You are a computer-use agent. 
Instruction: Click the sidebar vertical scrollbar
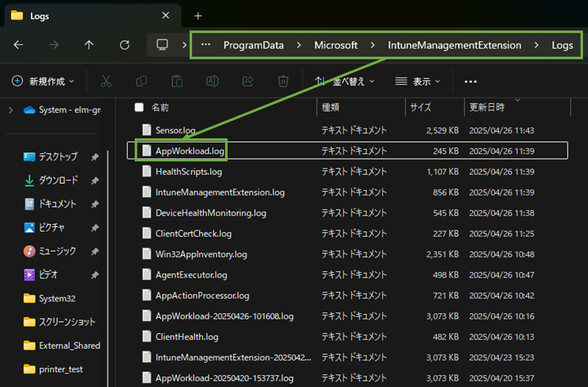108,268
